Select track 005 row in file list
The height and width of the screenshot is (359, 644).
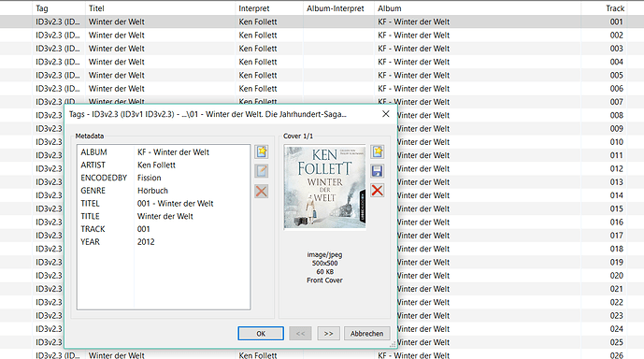tap(322, 75)
